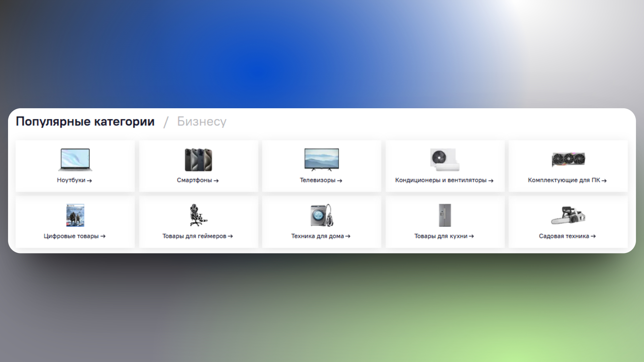The width and height of the screenshot is (644, 362).
Task: Open the Смартфоны category link
Action: point(195,180)
